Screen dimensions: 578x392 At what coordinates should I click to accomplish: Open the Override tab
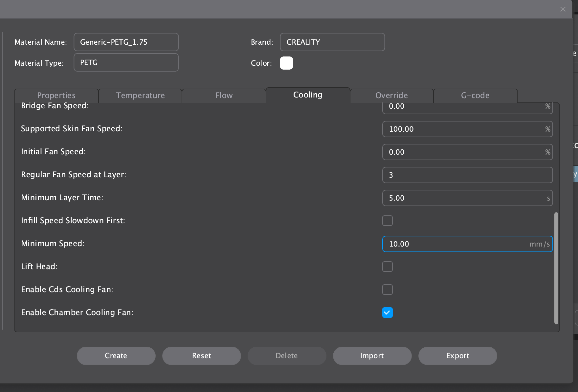point(391,96)
